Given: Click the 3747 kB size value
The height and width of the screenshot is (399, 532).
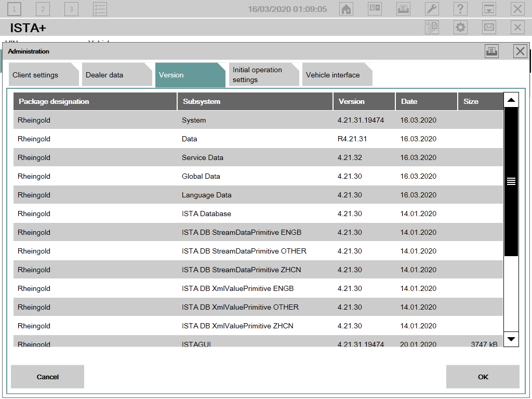Looking at the screenshot, I should [x=484, y=344].
